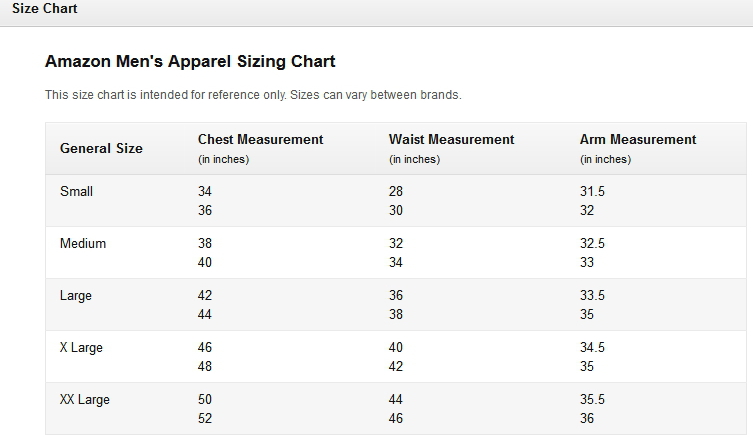Viewport: 753px width, 445px height.
Task: Select the Amazon Men's Apparel Sizing Chart heading
Action: [x=190, y=61]
